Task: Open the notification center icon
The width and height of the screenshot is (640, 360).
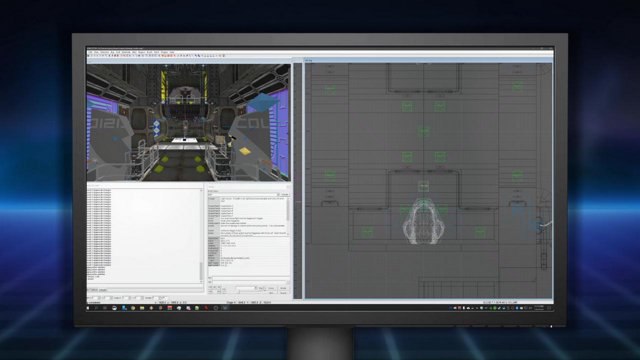Action: [549, 308]
